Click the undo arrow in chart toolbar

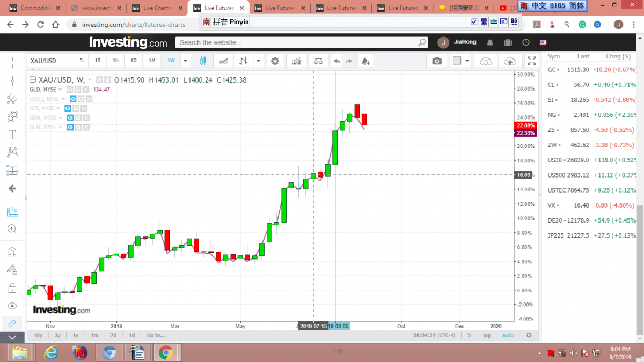click(x=336, y=61)
